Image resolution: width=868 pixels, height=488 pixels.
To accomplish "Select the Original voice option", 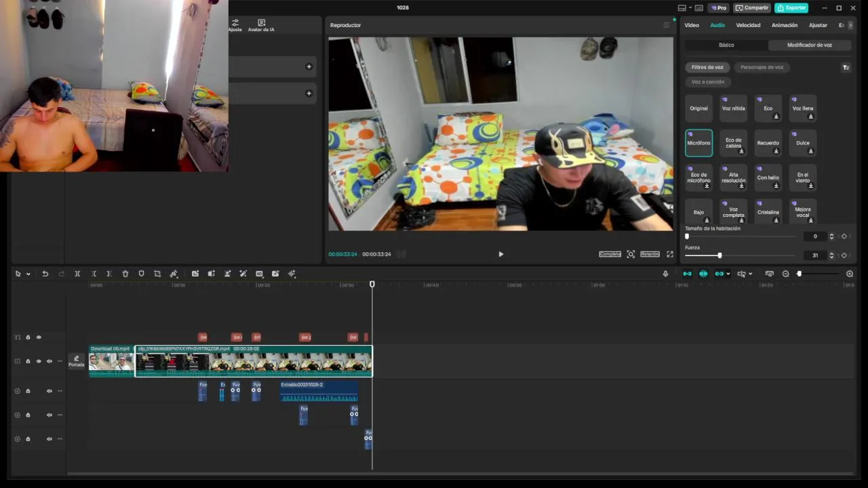I will point(699,108).
